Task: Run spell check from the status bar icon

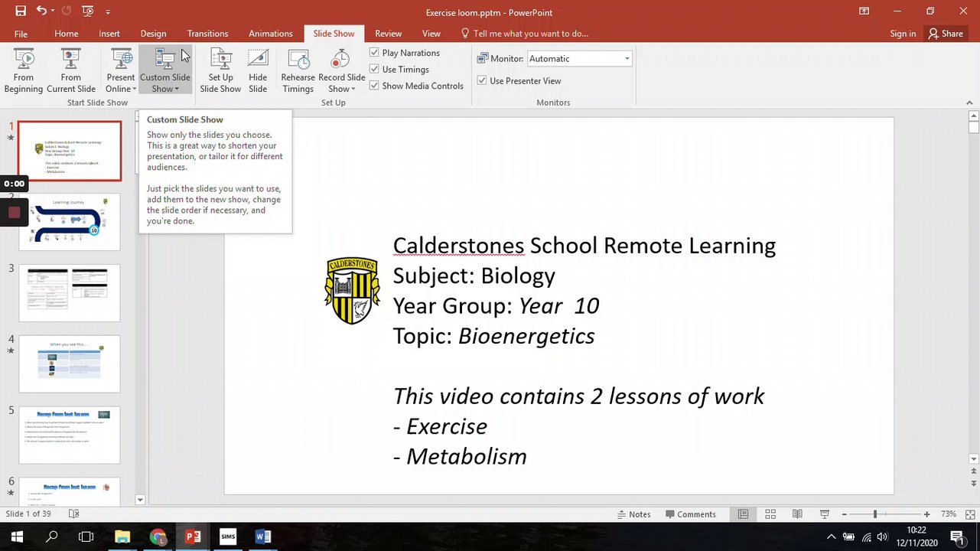Action: click(x=74, y=514)
